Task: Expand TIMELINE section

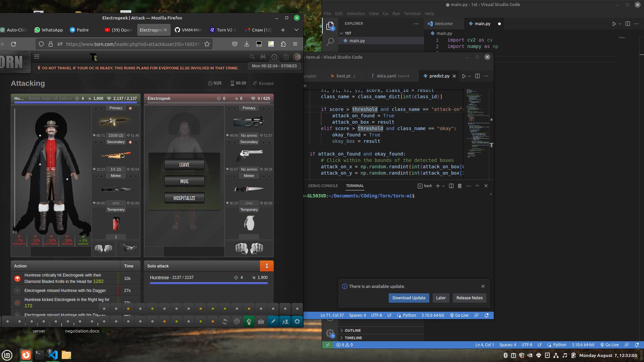Action: point(381,338)
